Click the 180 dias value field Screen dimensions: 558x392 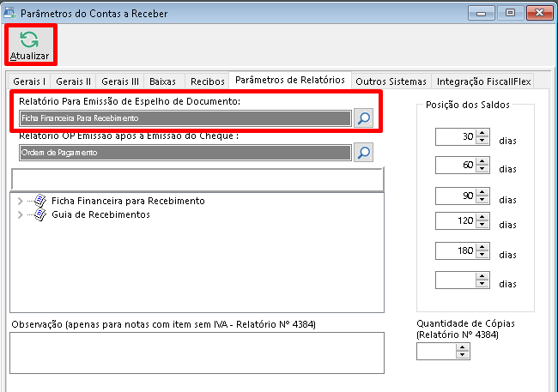point(456,251)
